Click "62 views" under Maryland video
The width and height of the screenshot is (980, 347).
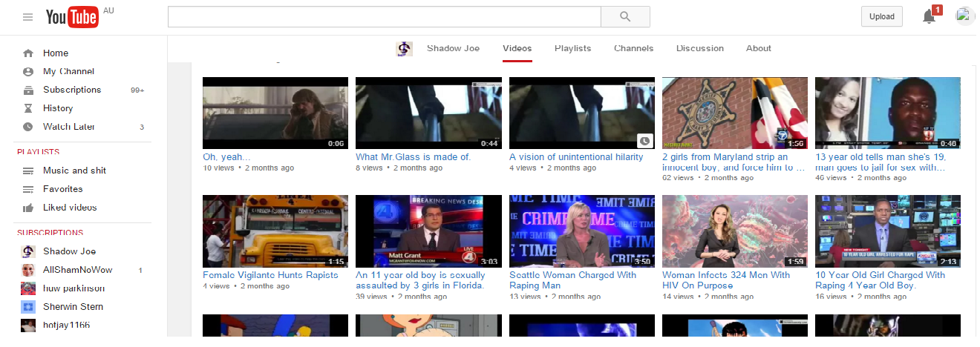pyautogui.click(x=678, y=178)
